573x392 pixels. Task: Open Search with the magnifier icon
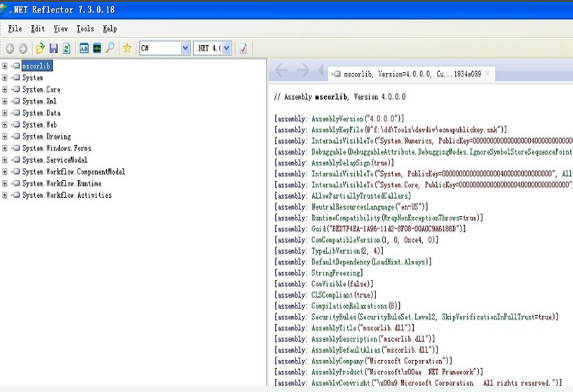click(x=110, y=48)
